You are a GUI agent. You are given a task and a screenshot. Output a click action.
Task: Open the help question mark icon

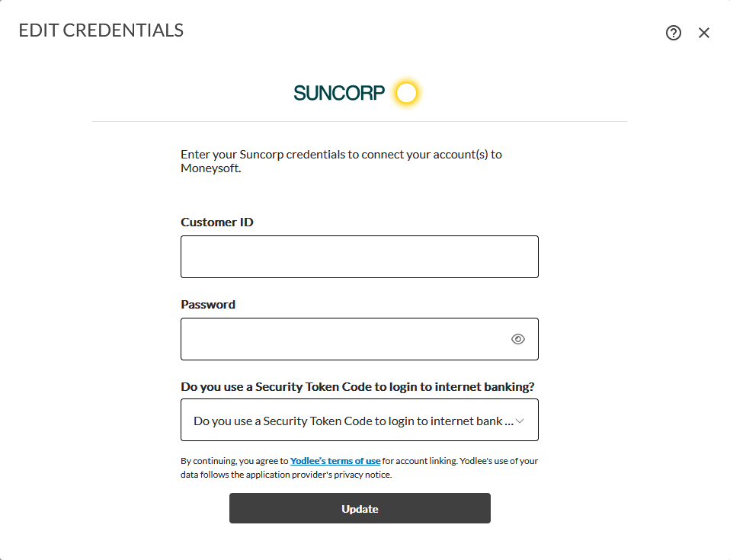(x=674, y=33)
